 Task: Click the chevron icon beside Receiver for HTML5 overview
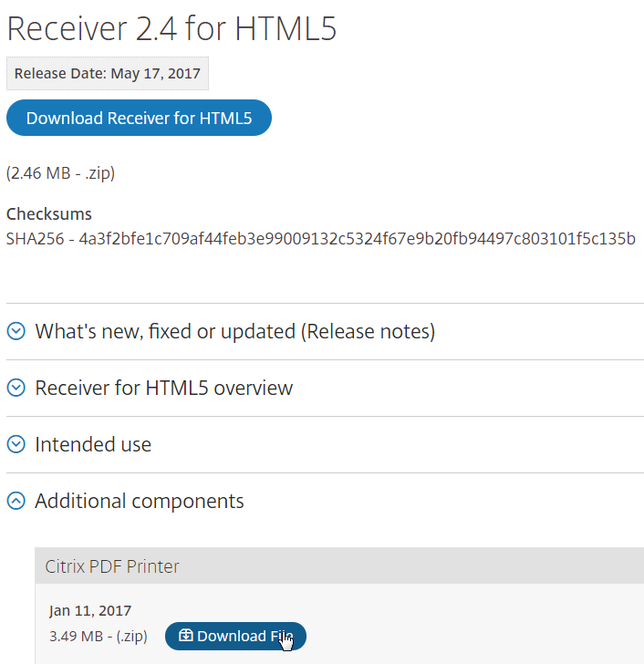click(x=16, y=388)
